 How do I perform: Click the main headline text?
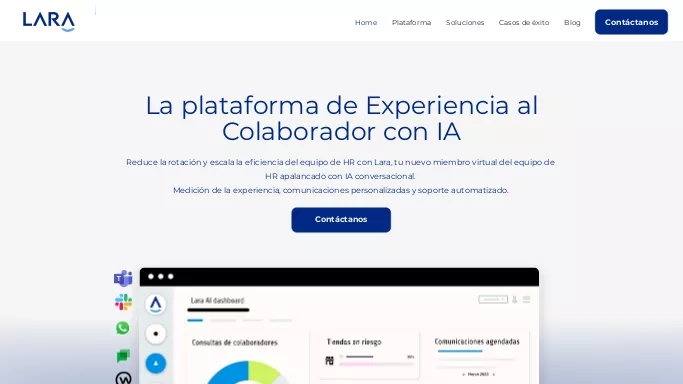[342, 118]
